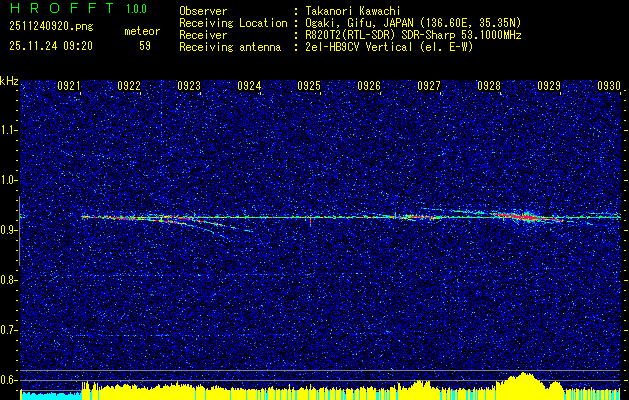Click the observer name Takanori Kawachi
The image size is (629, 400).
coord(352,11)
